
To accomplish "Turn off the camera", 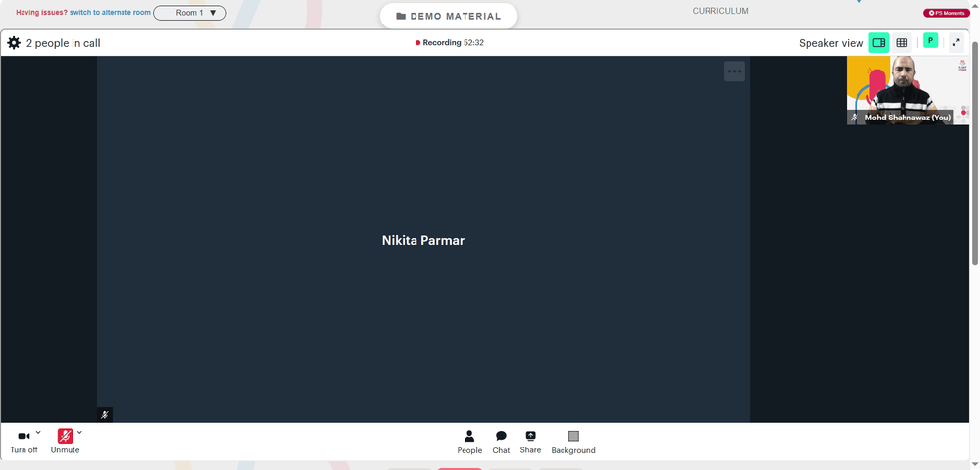I will click(24, 442).
